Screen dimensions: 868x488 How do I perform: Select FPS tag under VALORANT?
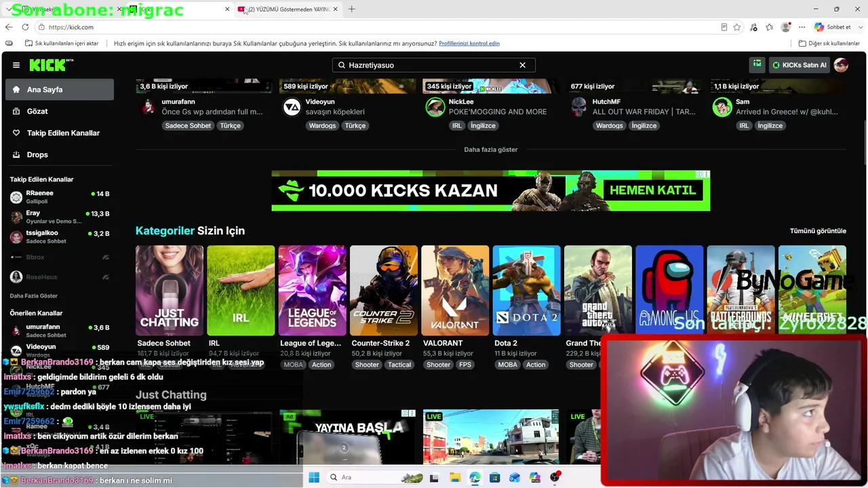[465, 365]
